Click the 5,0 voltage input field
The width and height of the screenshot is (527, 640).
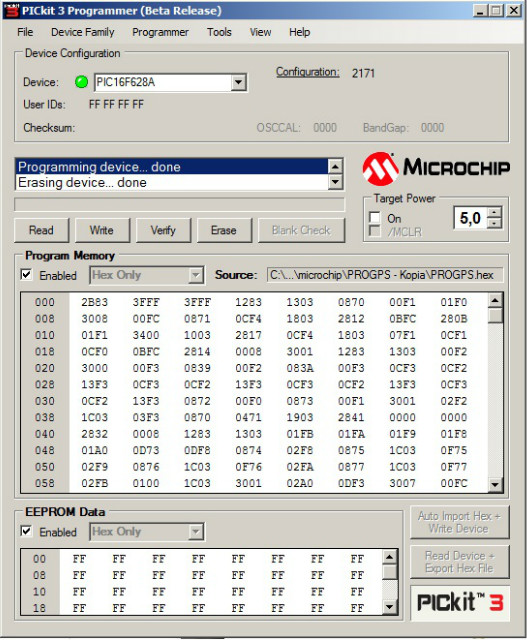click(x=471, y=218)
